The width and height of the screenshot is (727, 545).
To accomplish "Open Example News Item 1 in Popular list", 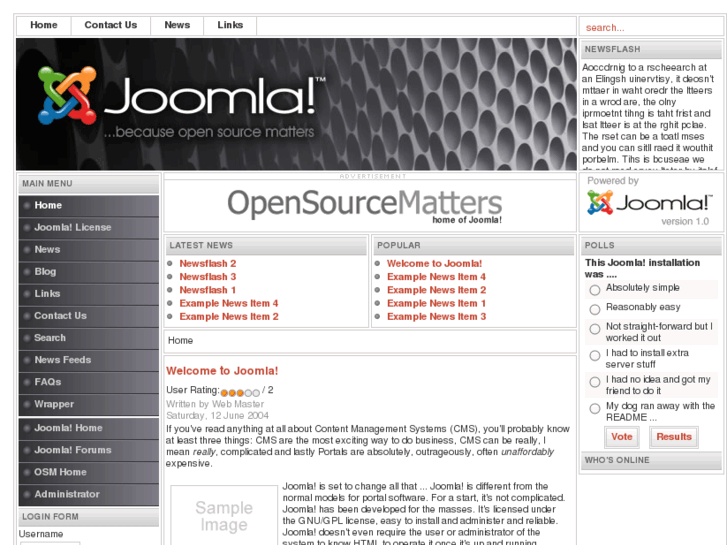I will click(436, 303).
